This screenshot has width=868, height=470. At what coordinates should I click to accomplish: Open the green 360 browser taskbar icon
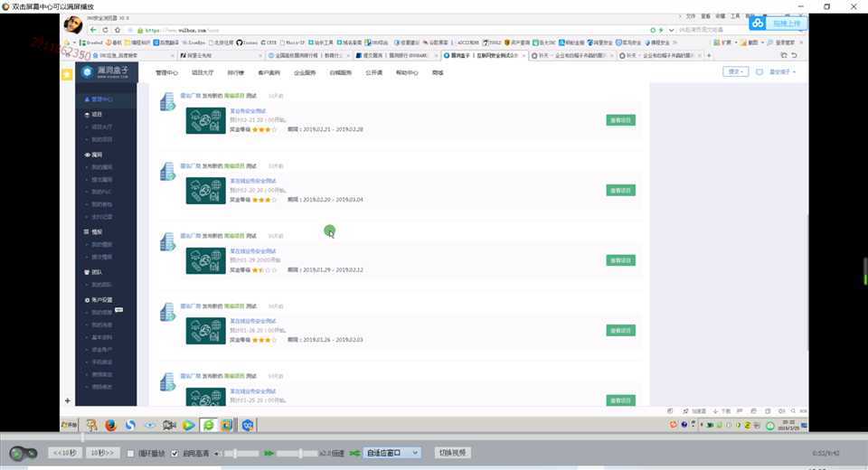209,425
